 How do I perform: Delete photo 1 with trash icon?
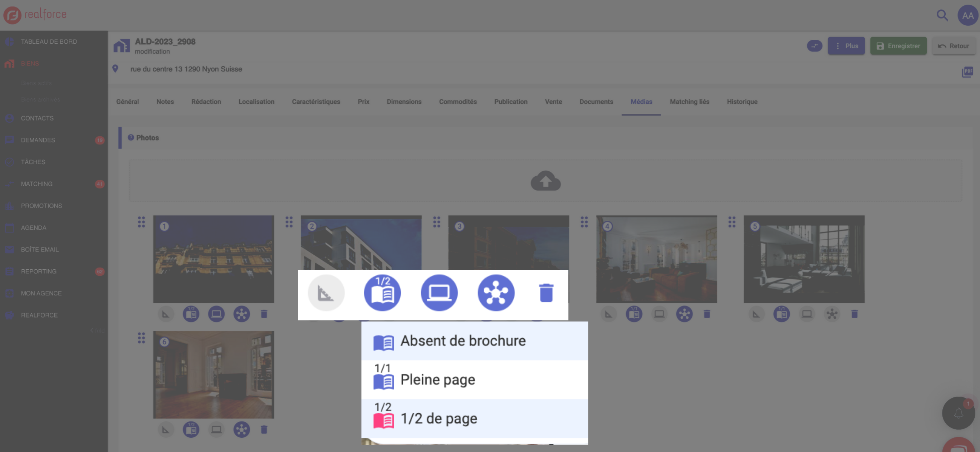[x=264, y=314]
